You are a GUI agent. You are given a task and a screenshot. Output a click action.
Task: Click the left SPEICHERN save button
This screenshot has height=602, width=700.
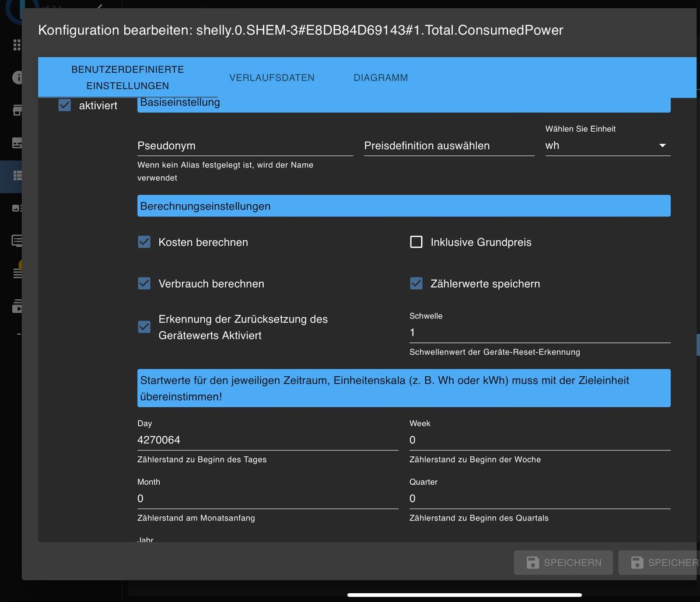(563, 562)
